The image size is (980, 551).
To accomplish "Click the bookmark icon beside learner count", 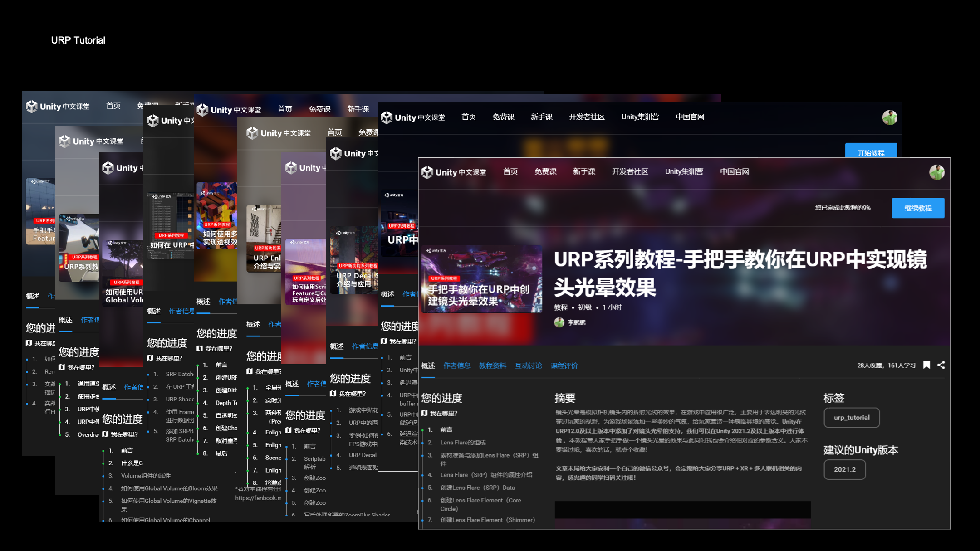I will click(x=926, y=366).
